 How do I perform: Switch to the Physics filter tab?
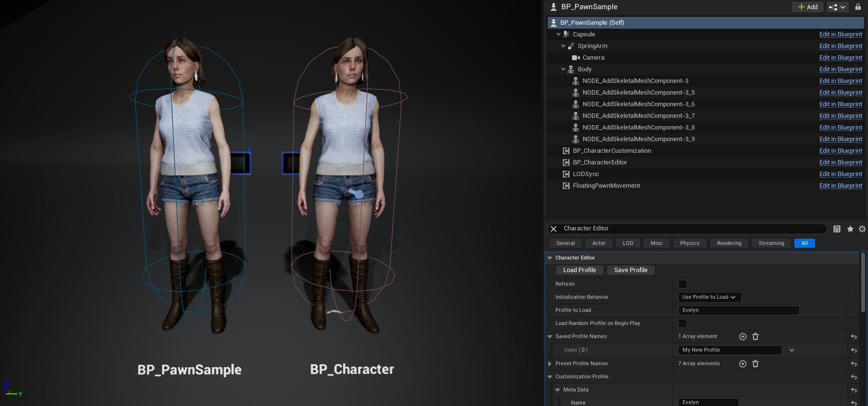tap(689, 244)
